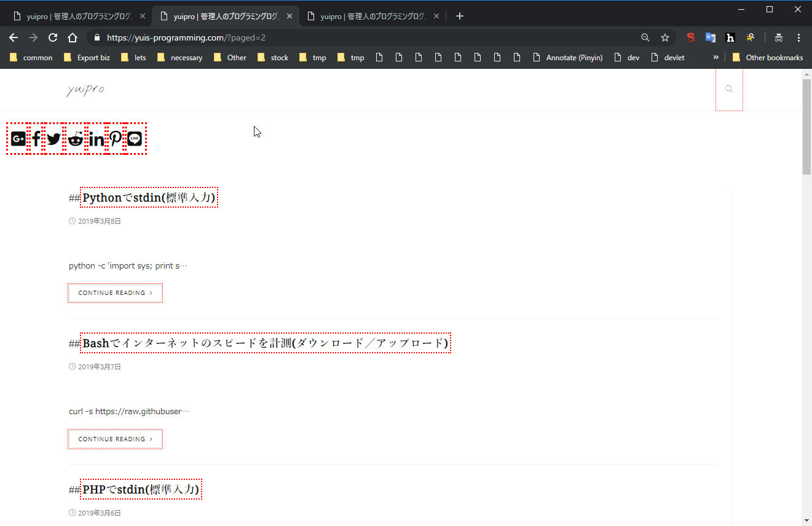Open Chrome's three-dot menu
Image resolution: width=812 pixels, height=526 pixels.
798,38
